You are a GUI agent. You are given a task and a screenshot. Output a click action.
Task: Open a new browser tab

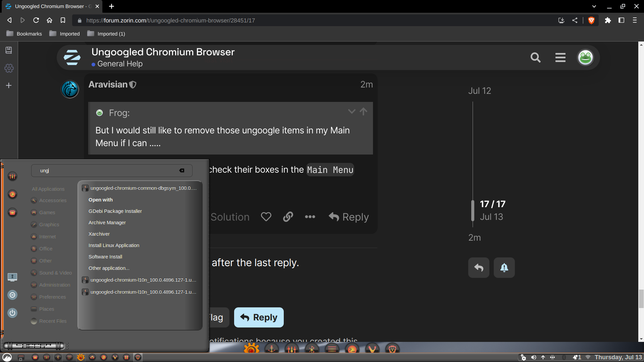112,6
